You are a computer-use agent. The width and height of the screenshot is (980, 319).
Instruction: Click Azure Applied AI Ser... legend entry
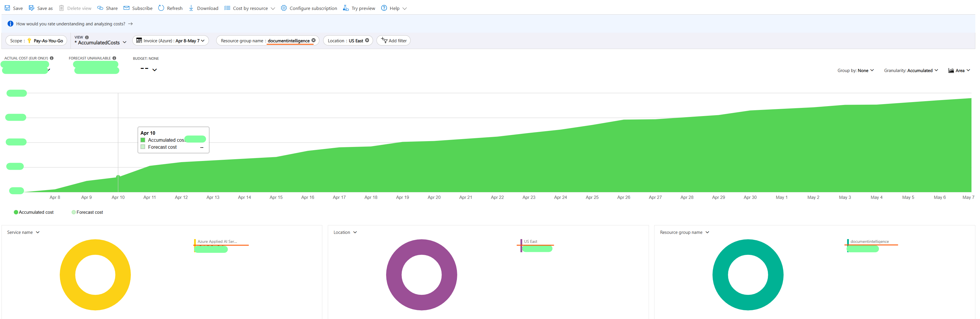tap(217, 241)
